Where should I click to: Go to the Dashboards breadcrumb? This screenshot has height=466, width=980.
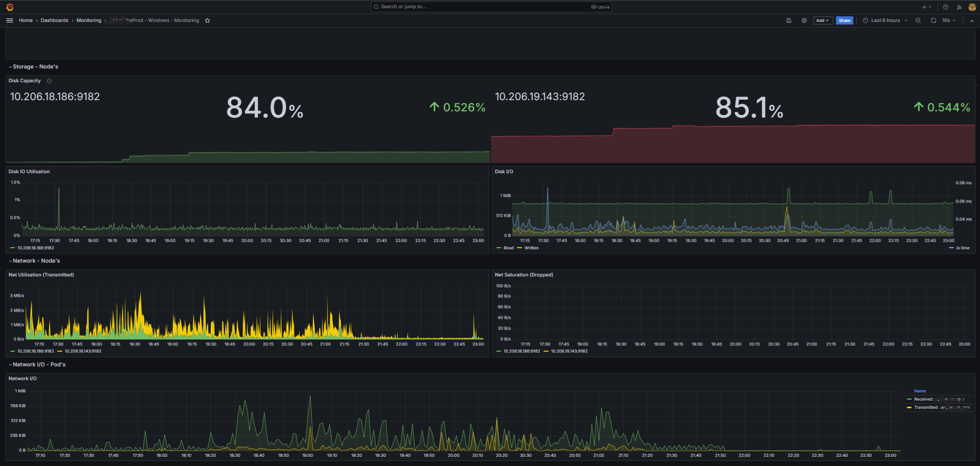coord(54,20)
